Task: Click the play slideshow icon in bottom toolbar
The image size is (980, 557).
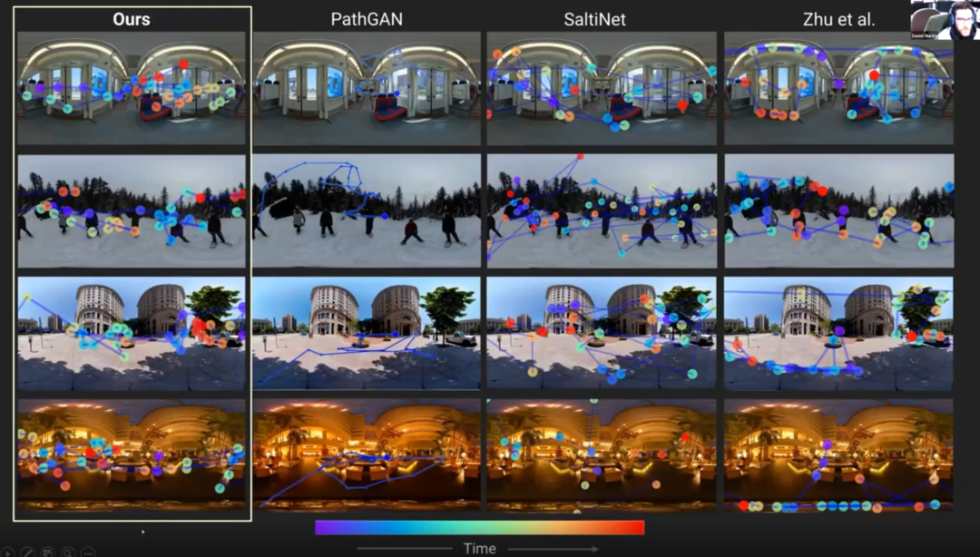Action: click(7, 552)
